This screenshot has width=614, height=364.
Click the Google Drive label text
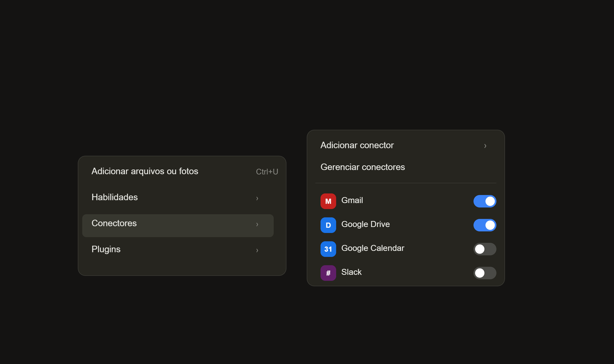point(365,224)
